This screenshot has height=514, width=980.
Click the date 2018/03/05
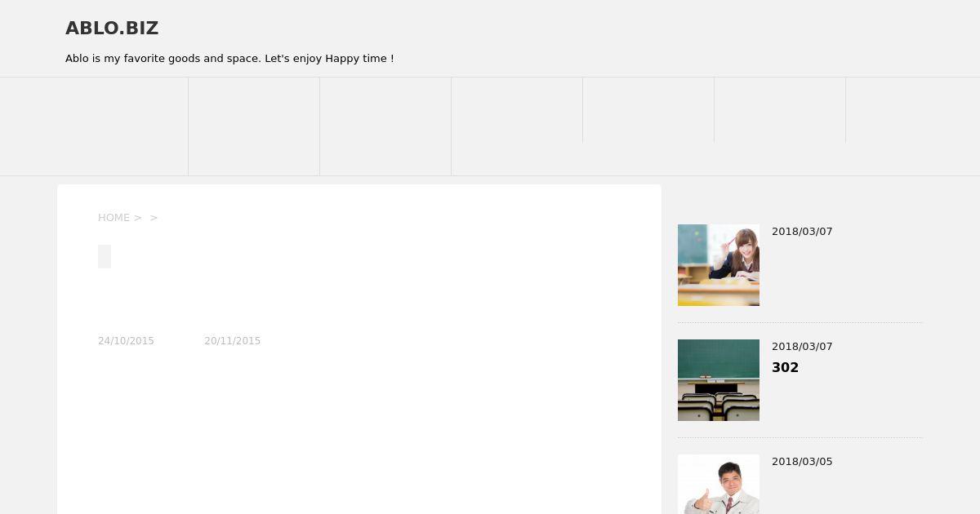click(x=802, y=462)
